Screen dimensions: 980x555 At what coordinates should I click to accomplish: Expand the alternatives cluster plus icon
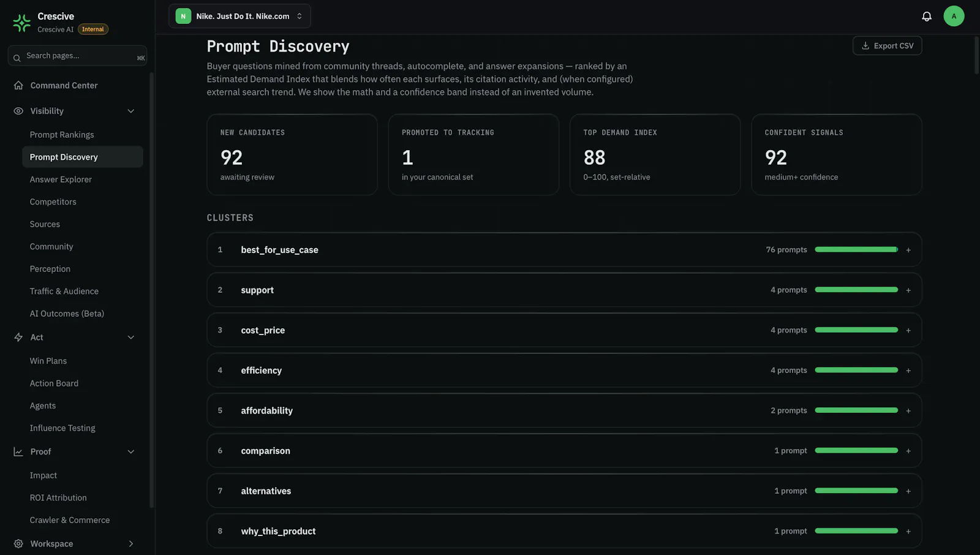908,491
